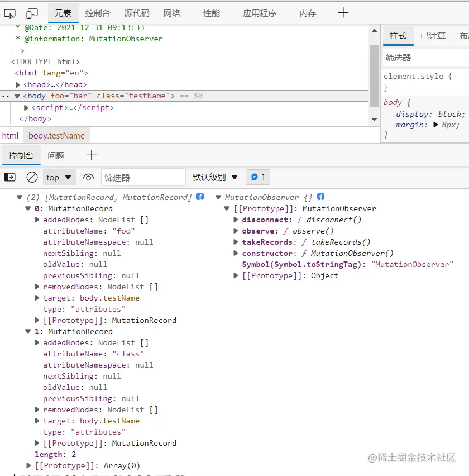
Task: Open the 网络 tab
Action: click(172, 13)
